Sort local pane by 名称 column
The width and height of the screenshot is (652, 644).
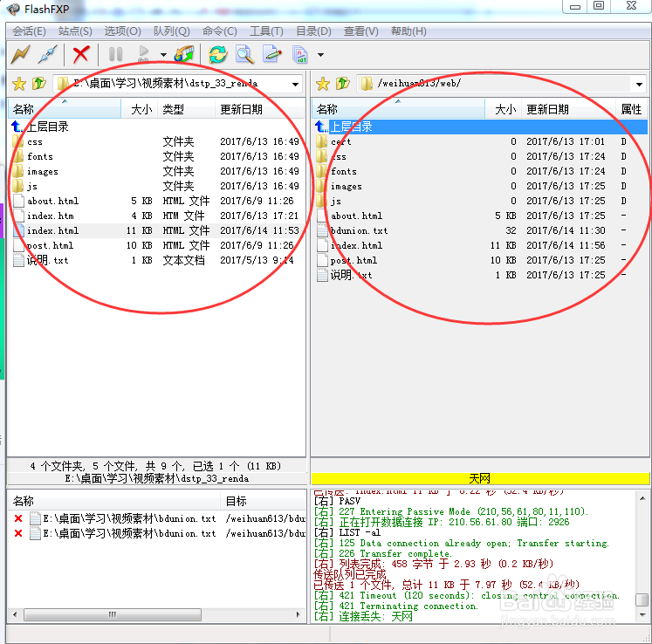(65, 109)
